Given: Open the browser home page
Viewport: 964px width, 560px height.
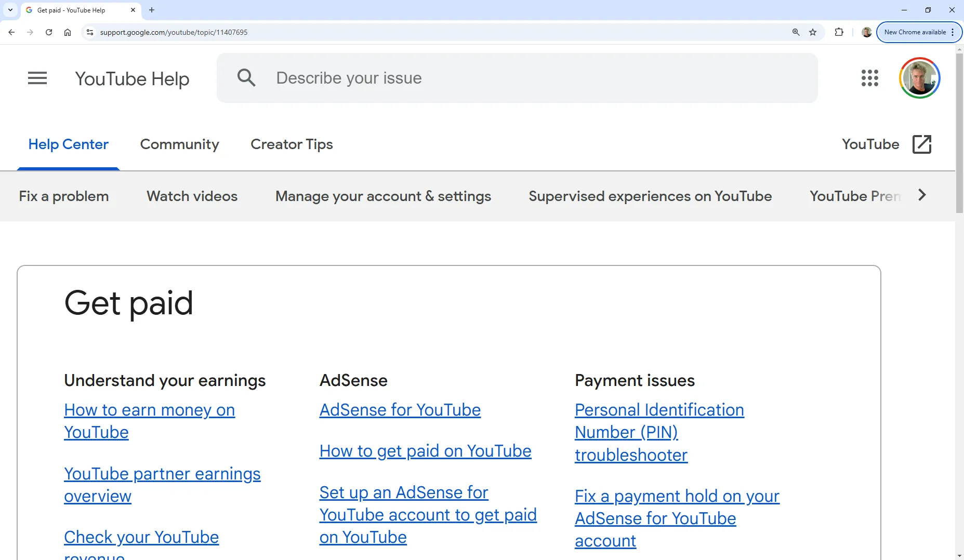Looking at the screenshot, I should pos(68,32).
